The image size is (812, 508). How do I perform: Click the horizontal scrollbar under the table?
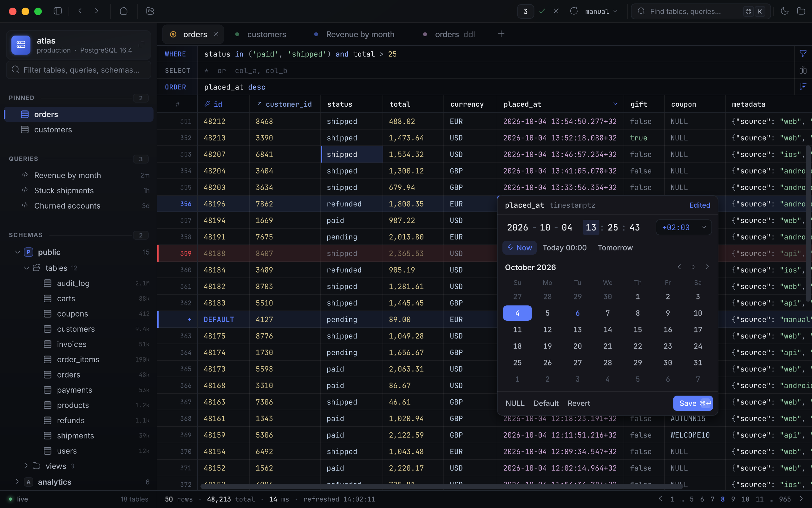pos(442,486)
